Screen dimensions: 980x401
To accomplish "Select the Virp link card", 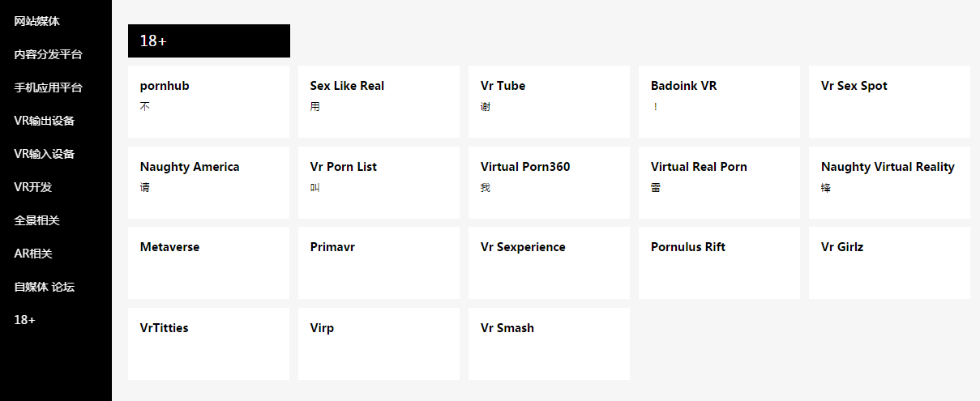I will point(379,343).
